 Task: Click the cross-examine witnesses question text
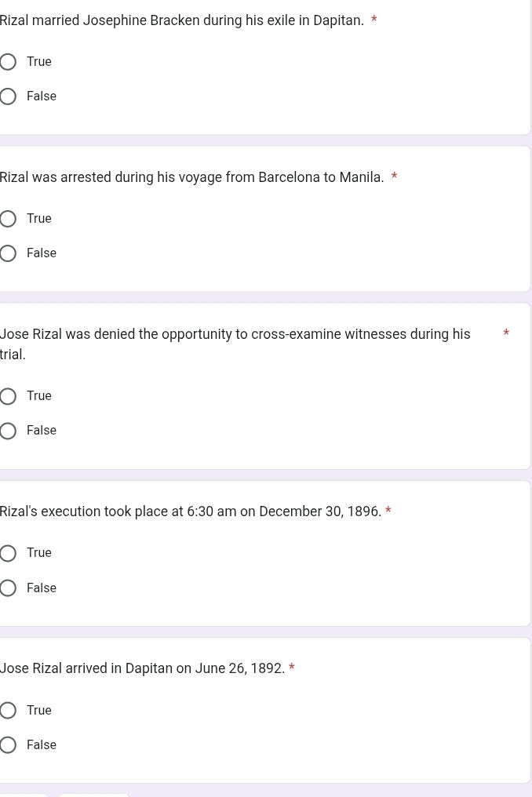coord(235,344)
